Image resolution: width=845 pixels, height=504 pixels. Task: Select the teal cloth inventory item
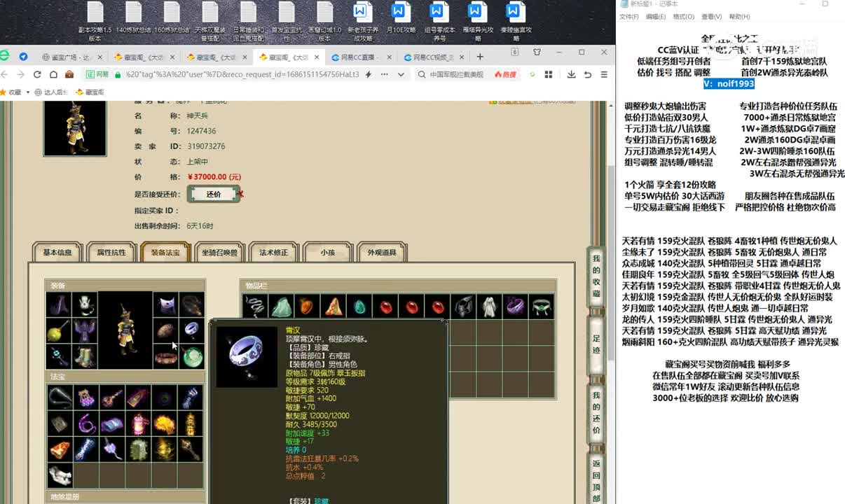[281, 306]
